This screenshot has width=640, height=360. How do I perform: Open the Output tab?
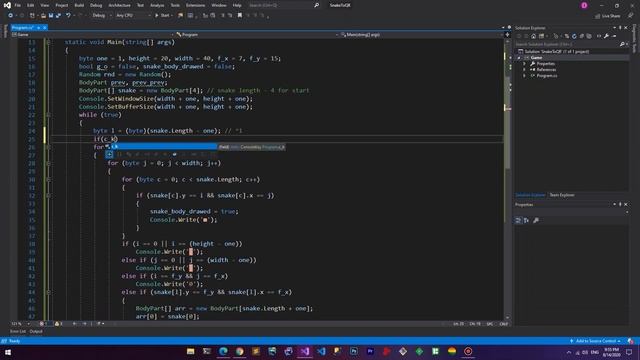click(x=36, y=331)
